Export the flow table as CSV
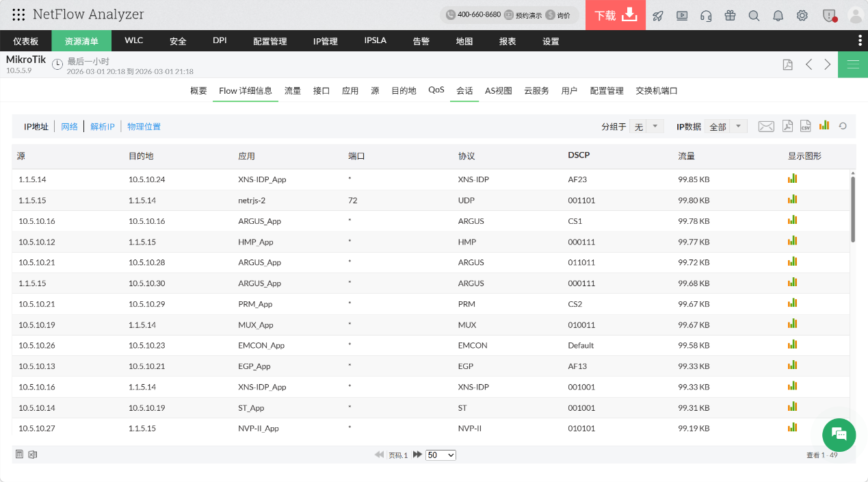868x482 pixels. coord(805,125)
